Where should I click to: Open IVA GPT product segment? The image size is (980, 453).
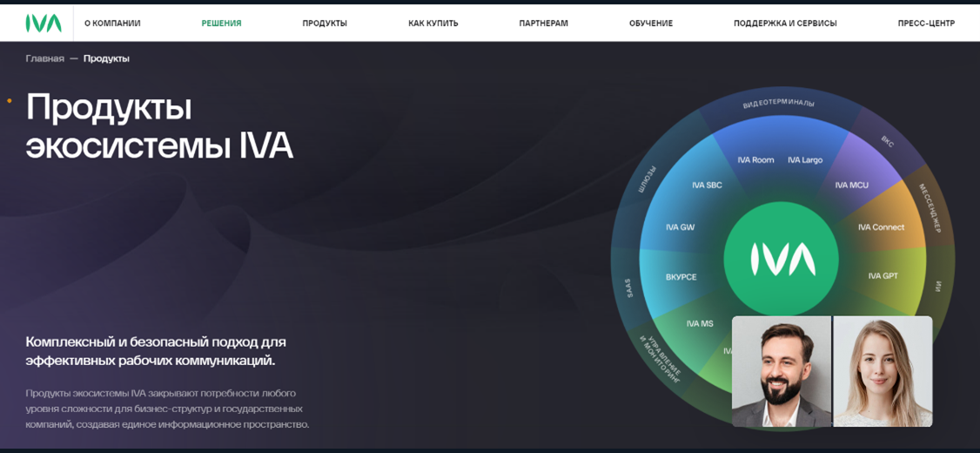(883, 276)
